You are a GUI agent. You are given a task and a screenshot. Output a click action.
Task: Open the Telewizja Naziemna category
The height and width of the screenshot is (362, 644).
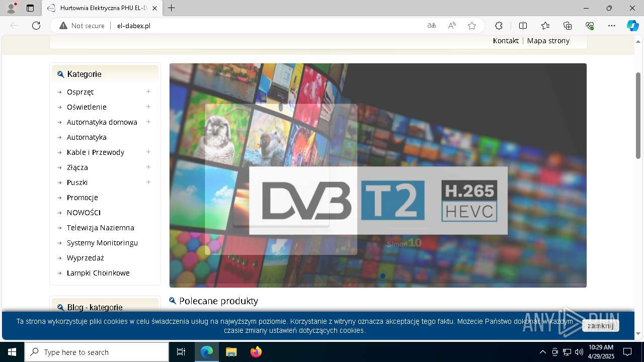click(101, 228)
